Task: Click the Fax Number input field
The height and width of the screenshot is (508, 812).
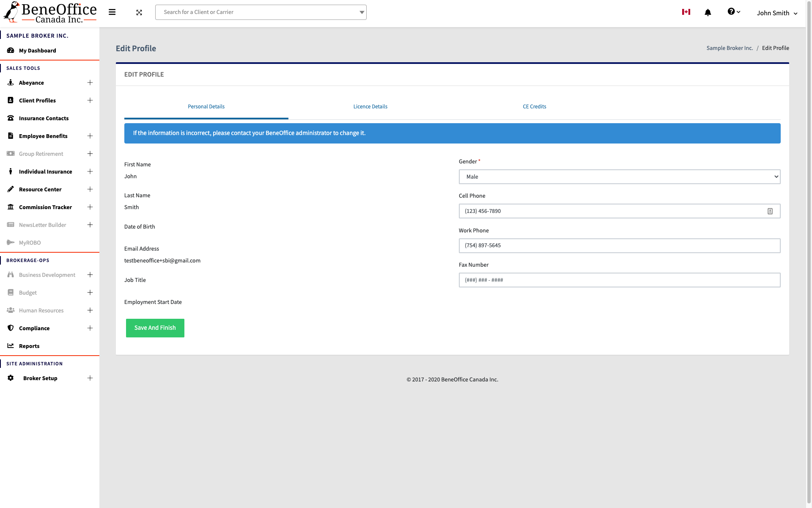Action: pyautogui.click(x=619, y=280)
